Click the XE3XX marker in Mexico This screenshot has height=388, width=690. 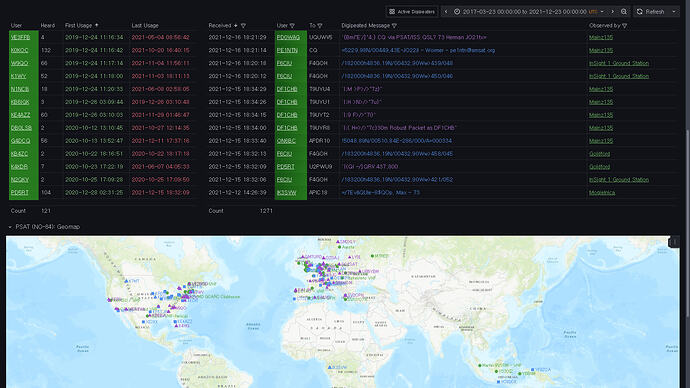click(143, 322)
